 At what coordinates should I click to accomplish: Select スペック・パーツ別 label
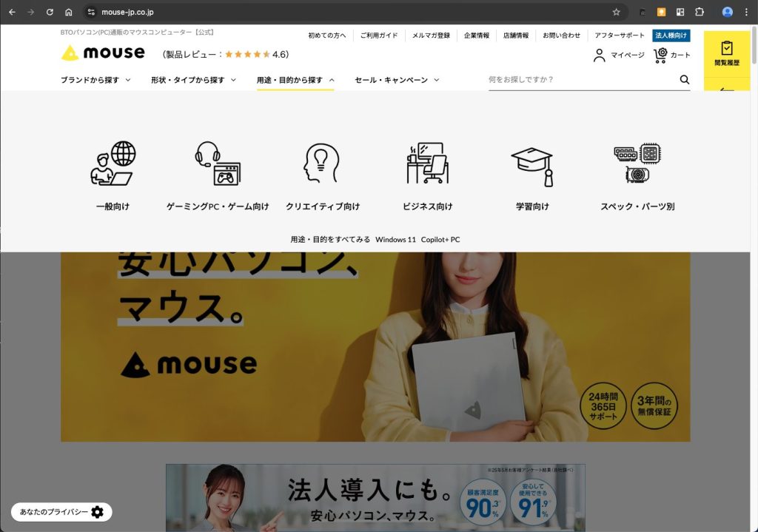(x=637, y=207)
